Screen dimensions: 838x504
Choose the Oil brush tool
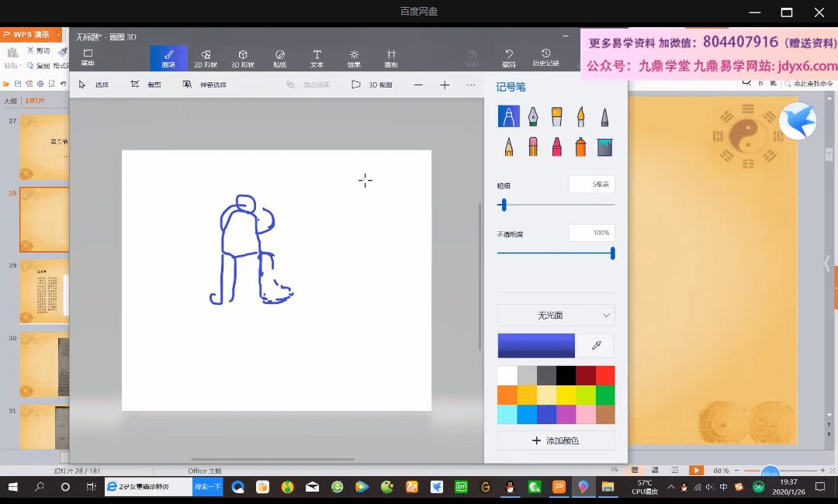tap(556, 117)
